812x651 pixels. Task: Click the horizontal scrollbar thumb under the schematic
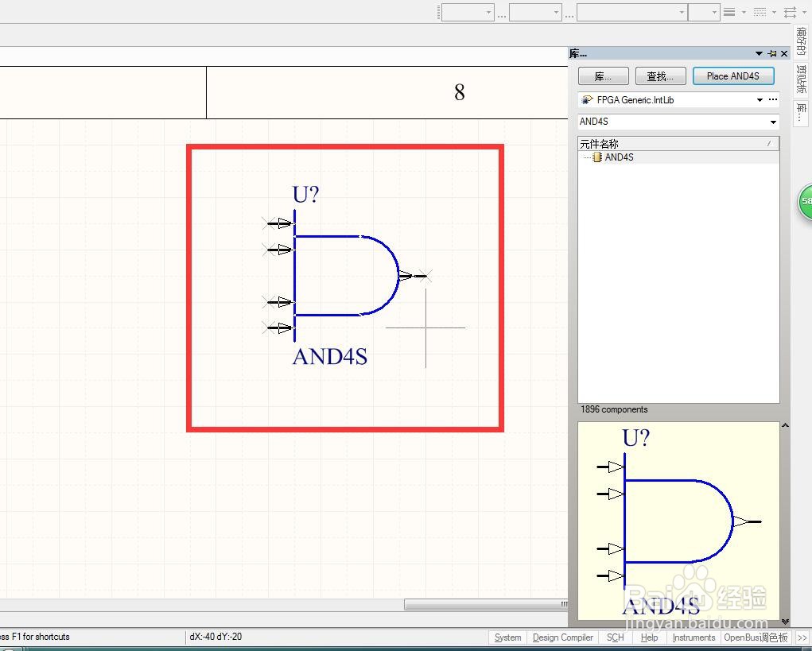(486, 604)
